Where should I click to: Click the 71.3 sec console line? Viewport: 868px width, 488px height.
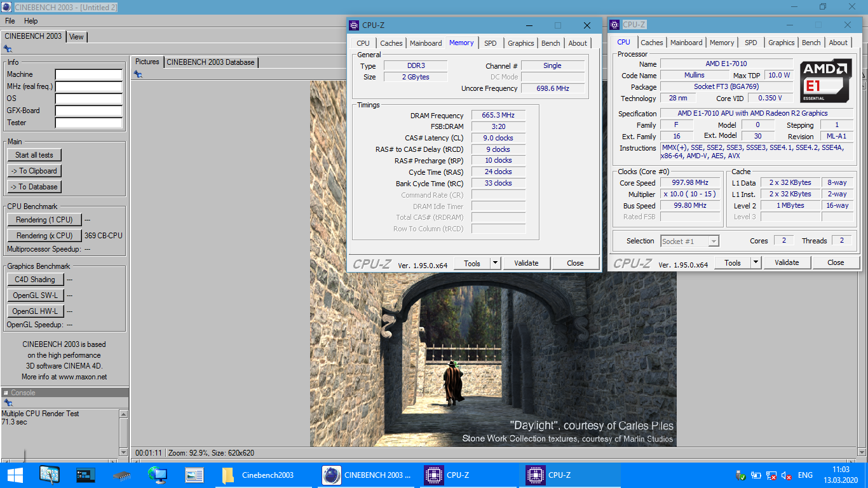coord(14,422)
